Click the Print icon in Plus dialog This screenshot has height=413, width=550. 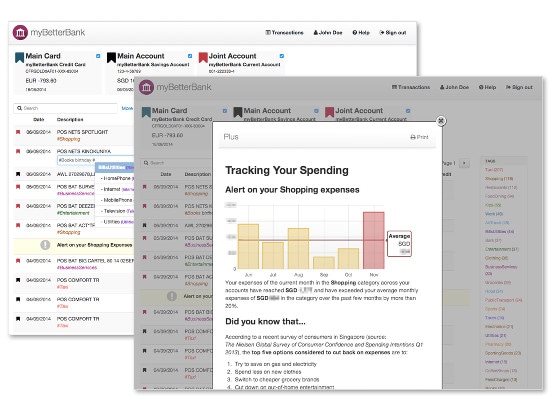coord(413,137)
